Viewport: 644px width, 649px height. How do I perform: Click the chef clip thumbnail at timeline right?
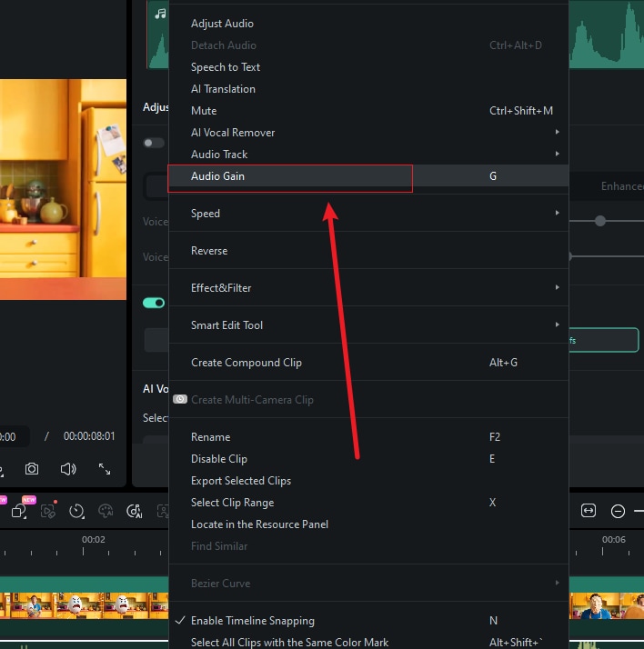597,605
